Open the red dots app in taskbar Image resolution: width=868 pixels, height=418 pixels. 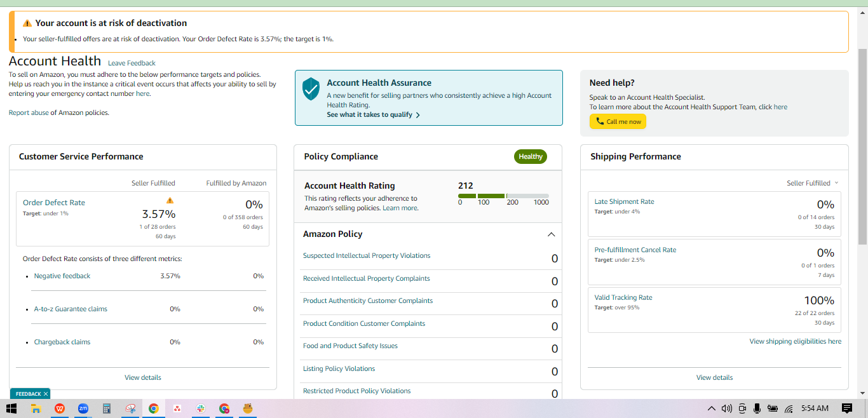177,408
